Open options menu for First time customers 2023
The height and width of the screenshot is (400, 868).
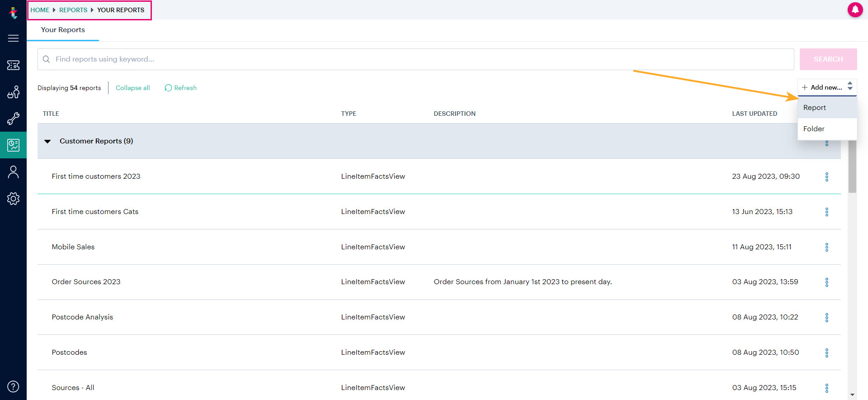click(827, 177)
